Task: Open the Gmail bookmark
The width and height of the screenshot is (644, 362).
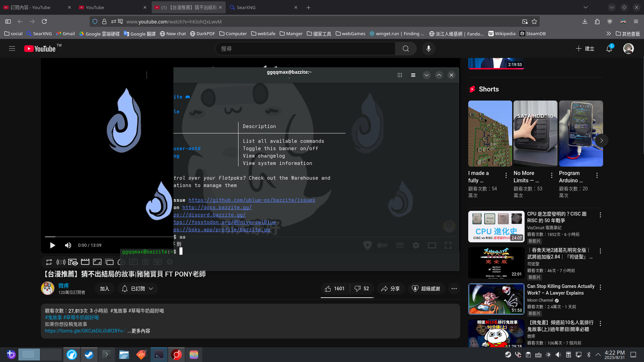Action: (x=65, y=34)
